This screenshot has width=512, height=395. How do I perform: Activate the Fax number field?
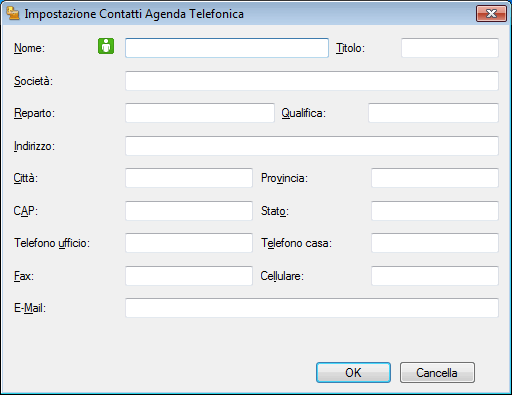189,276
